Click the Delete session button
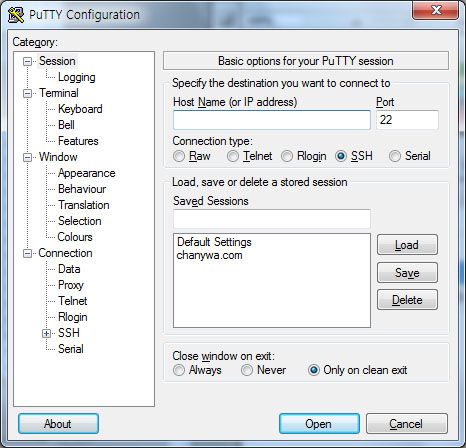 pyautogui.click(x=407, y=300)
